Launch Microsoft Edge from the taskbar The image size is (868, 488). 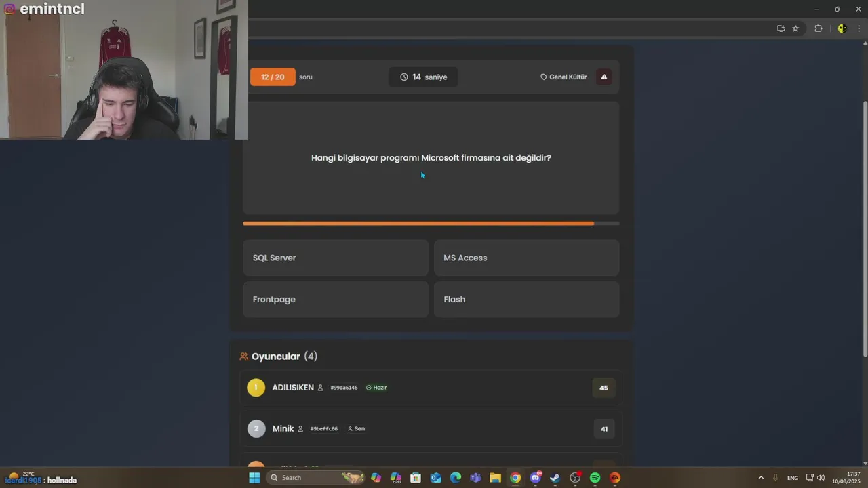tap(456, 478)
